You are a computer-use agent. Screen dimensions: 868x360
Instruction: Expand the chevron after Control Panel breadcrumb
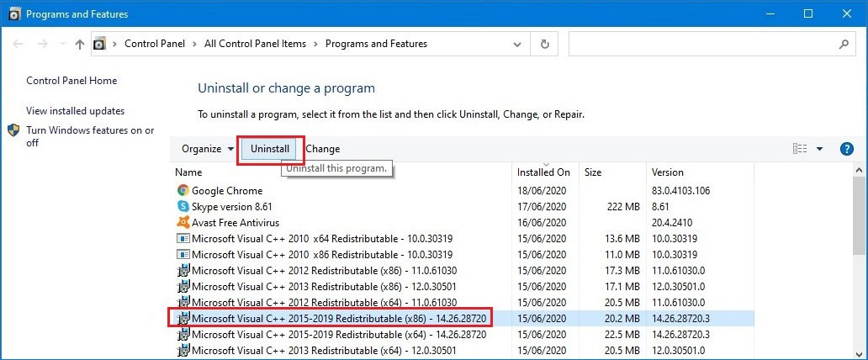pyautogui.click(x=195, y=44)
